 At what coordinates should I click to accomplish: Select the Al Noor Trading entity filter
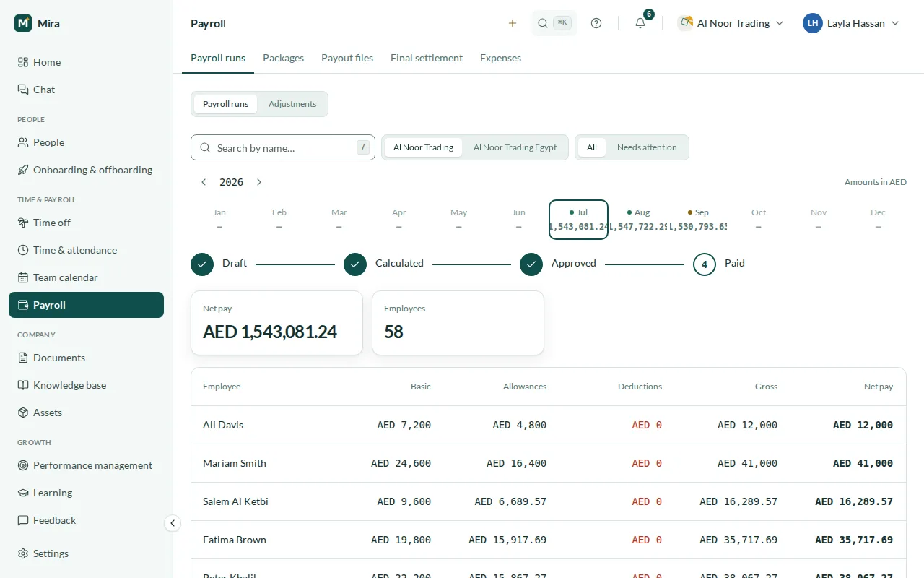[423, 147]
